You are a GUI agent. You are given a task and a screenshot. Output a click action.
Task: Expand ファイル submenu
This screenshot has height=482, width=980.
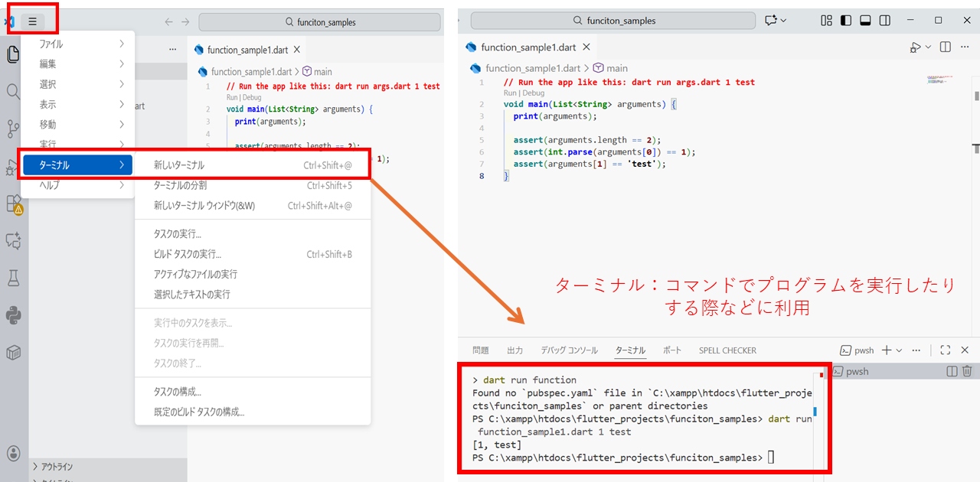tap(77, 44)
